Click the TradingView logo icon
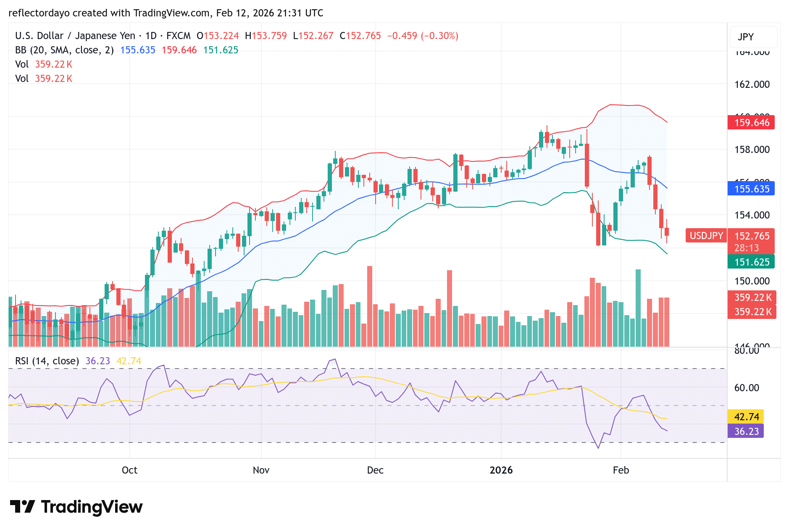Screen dimensions: 789x532 coord(23,507)
